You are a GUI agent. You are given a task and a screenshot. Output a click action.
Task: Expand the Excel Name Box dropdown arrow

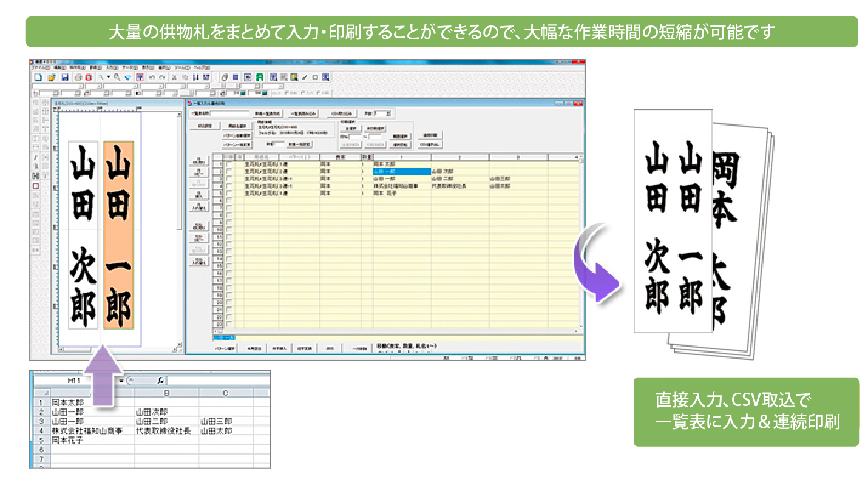[120, 381]
